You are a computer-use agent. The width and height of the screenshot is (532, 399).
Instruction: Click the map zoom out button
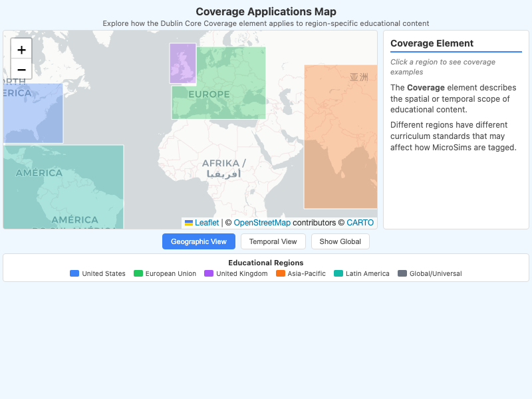pyautogui.click(x=21, y=69)
